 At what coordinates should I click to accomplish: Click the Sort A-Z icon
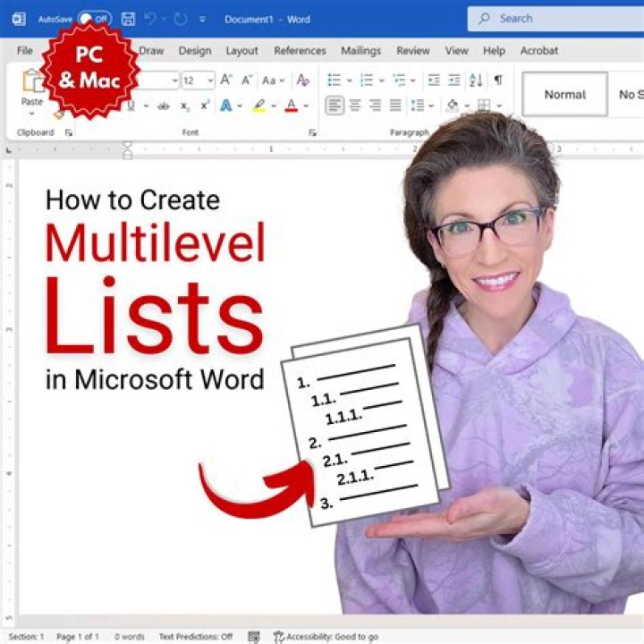(476, 80)
